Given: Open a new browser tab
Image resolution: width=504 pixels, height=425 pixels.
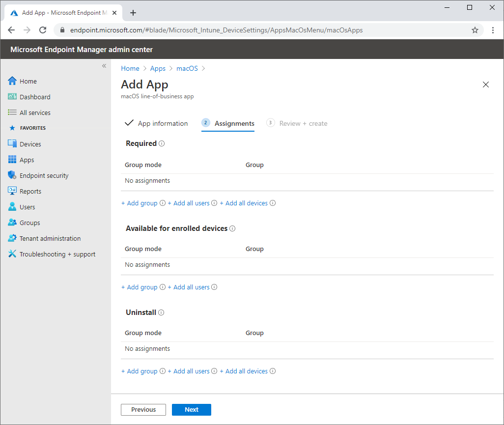Looking at the screenshot, I should click(133, 13).
